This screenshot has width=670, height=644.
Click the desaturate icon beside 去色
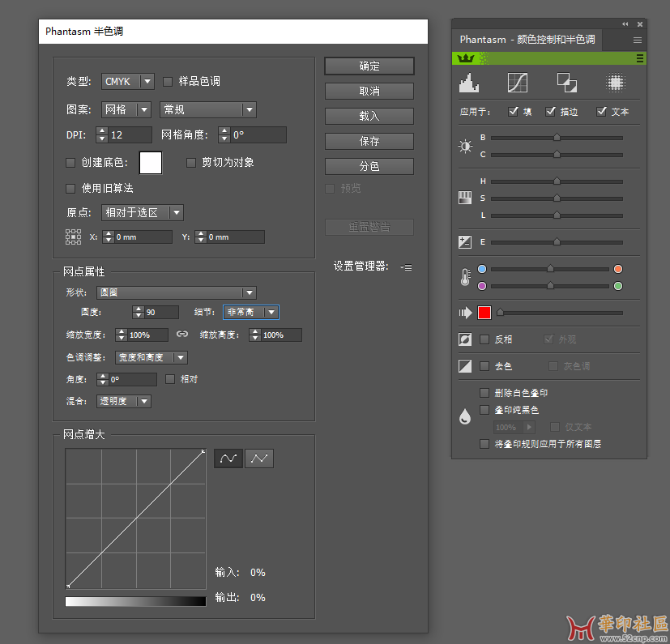(465, 366)
